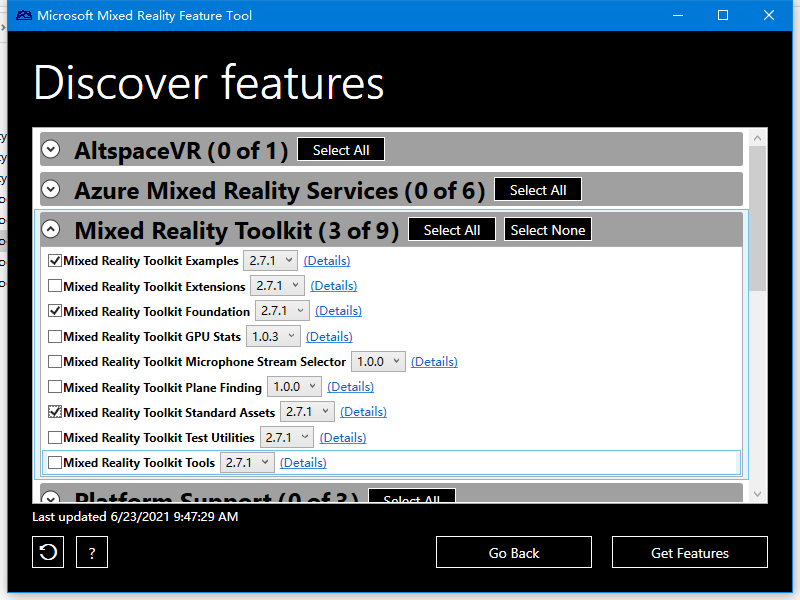Collapse the Mixed Reality Toolkit section
Viewport: 800px width, 600px height.
coord(51,229)
